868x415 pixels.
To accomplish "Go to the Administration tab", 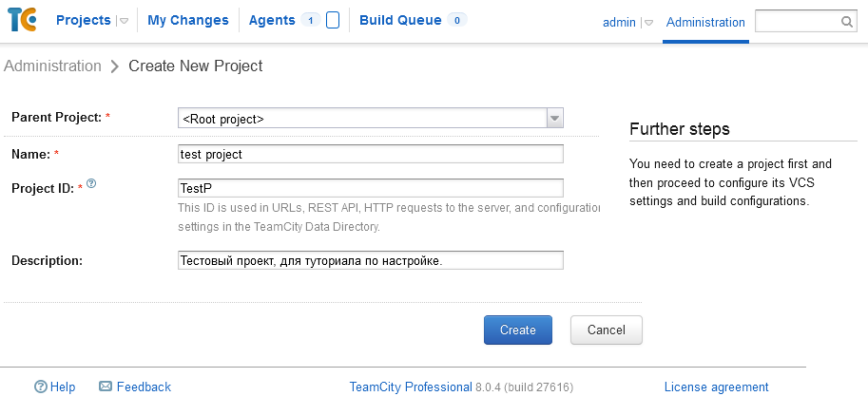I will coord(705,22).
